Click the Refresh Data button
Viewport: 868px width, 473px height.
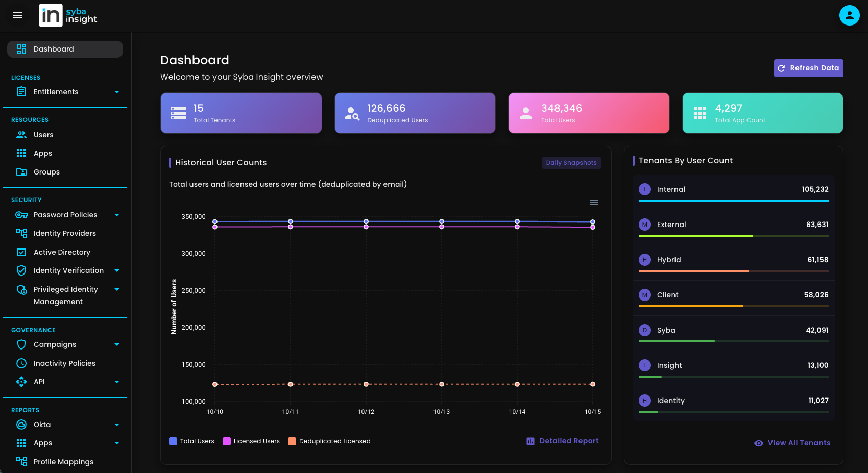point(808,68)
